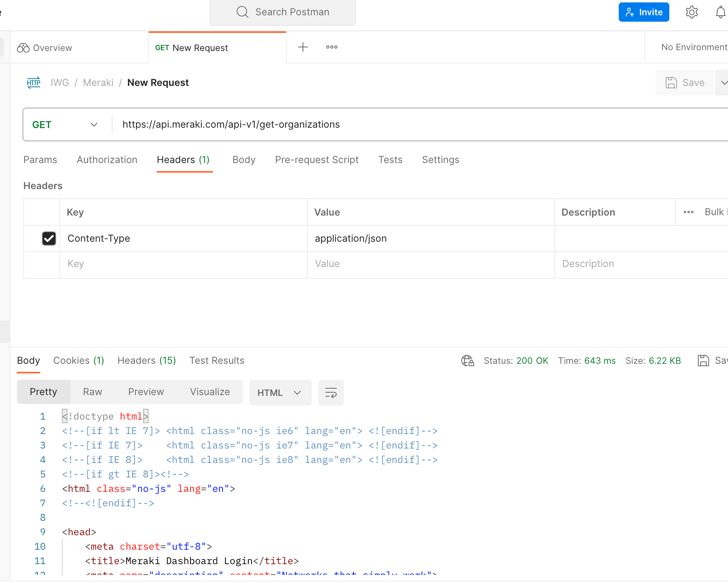Open the No Environment selector
This screenshot has width=728, height=583.
(694, 47)
